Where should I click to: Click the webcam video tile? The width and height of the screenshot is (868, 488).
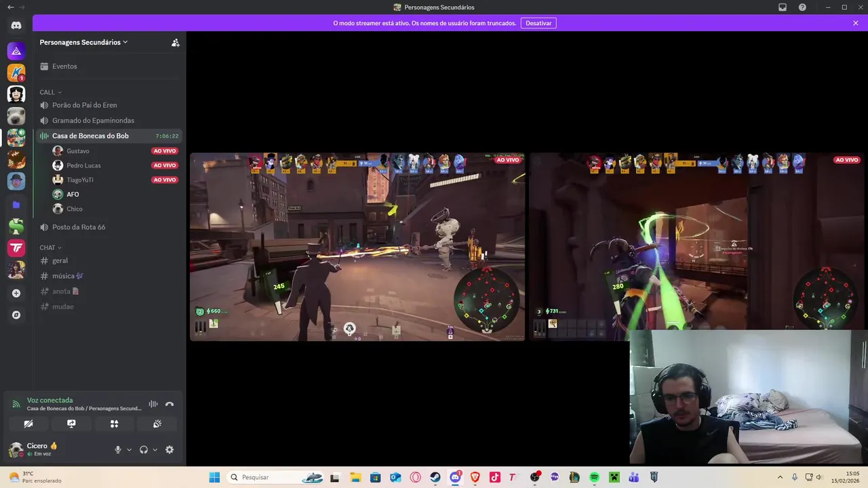[749, 397]
